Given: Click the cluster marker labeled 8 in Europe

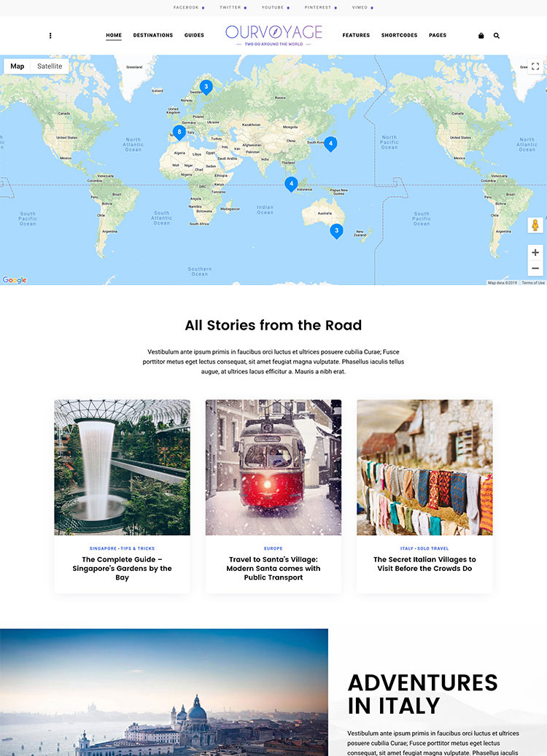Looking at the screenshot, I should [x=179, y=132].
